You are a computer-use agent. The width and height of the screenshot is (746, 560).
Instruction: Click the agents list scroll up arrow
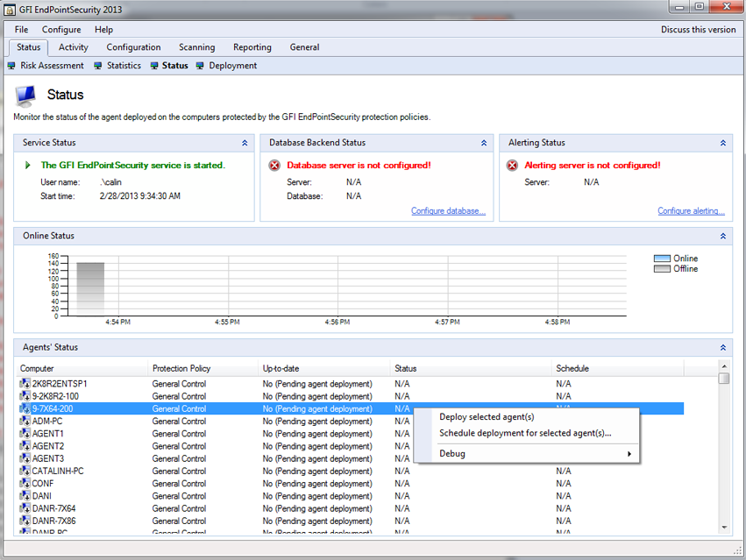coord(724,366)
